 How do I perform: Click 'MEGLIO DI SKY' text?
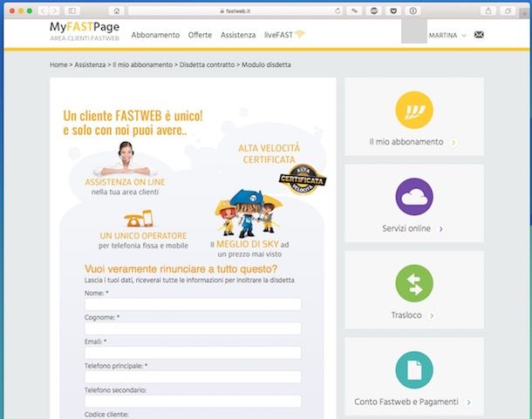coord(248,244)
